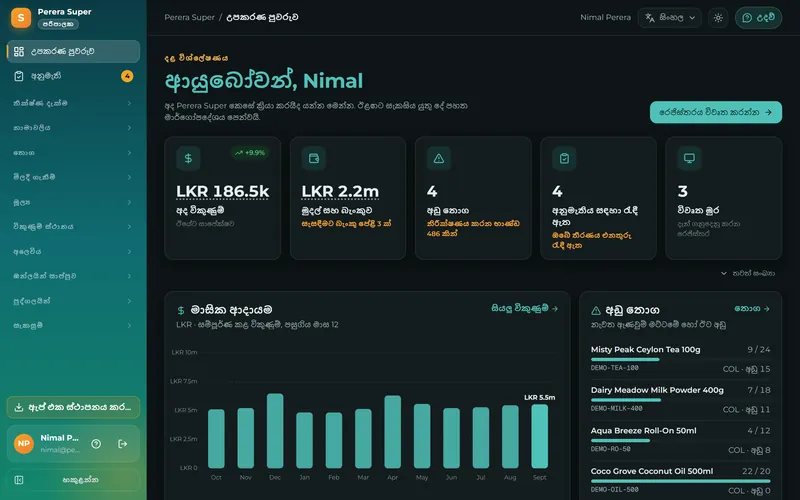The image size is (800, 500).
Task: Toggle the light/dark theme sun icon
Action: [x=718, y=18]
